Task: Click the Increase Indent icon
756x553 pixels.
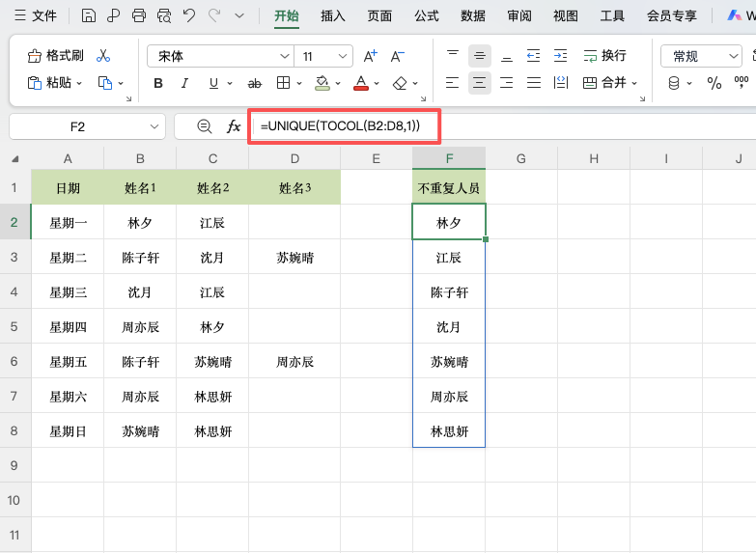Action: pyautogui.click(x=560, y=56)
